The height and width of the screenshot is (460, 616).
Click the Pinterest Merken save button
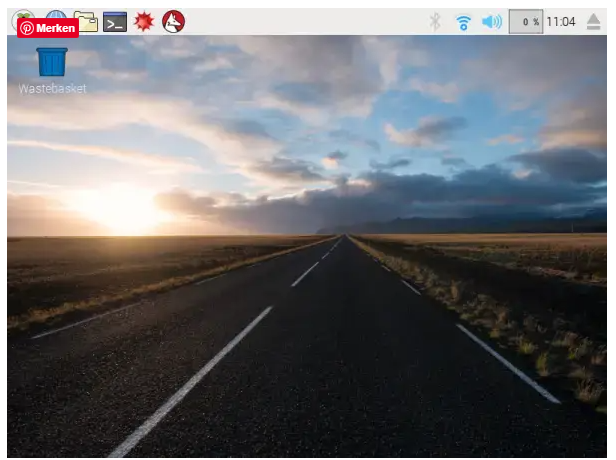pyautogui.click(x=48, y=28)
